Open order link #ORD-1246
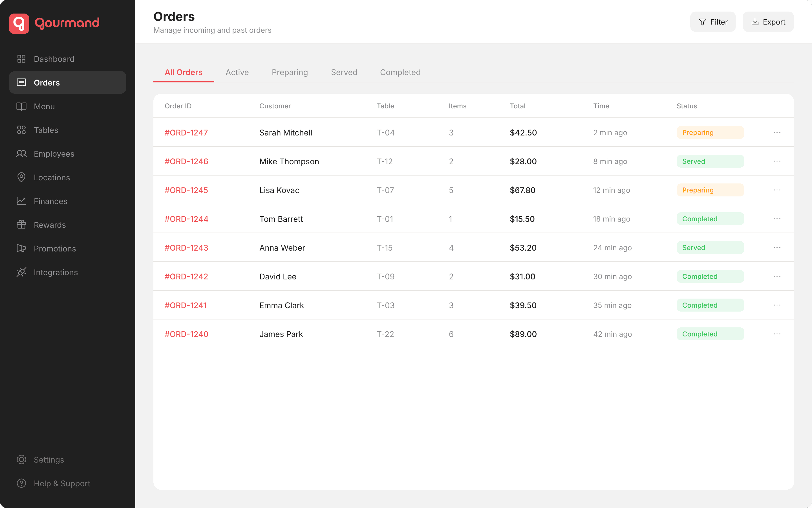This screenshot has width=812, height=508. [186, 161]
